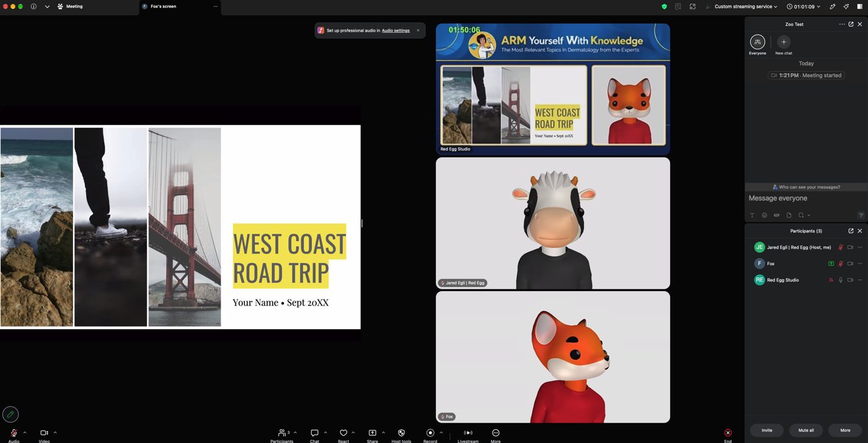This screenshot has width=868, height=443.
Task: Click the send message arrow button
Action: 861,215
